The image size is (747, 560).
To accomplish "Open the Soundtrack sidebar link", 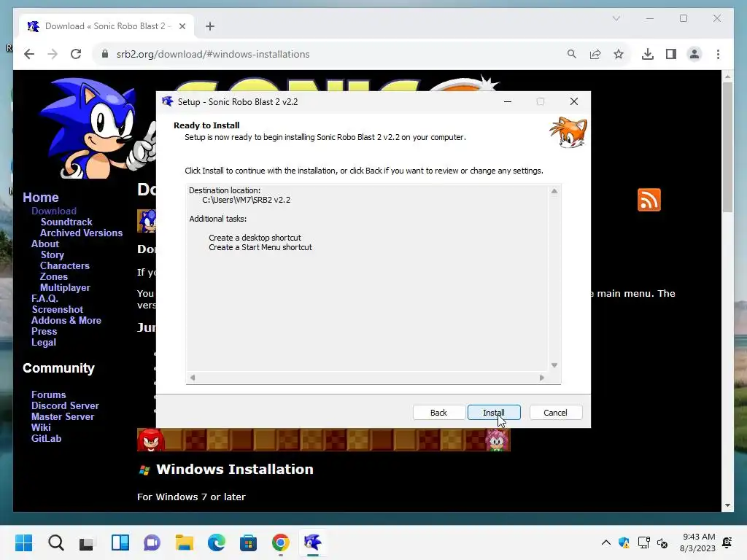I will [x=66, y=222].
